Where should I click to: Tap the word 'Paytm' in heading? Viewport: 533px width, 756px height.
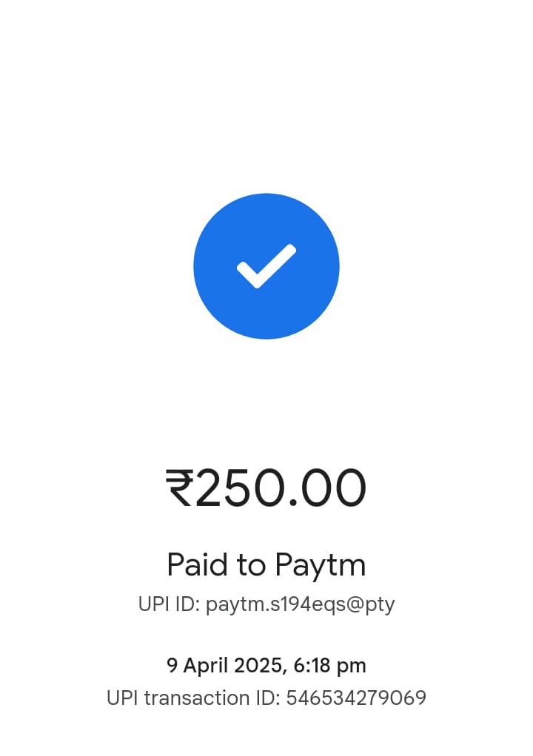[321, 564]
